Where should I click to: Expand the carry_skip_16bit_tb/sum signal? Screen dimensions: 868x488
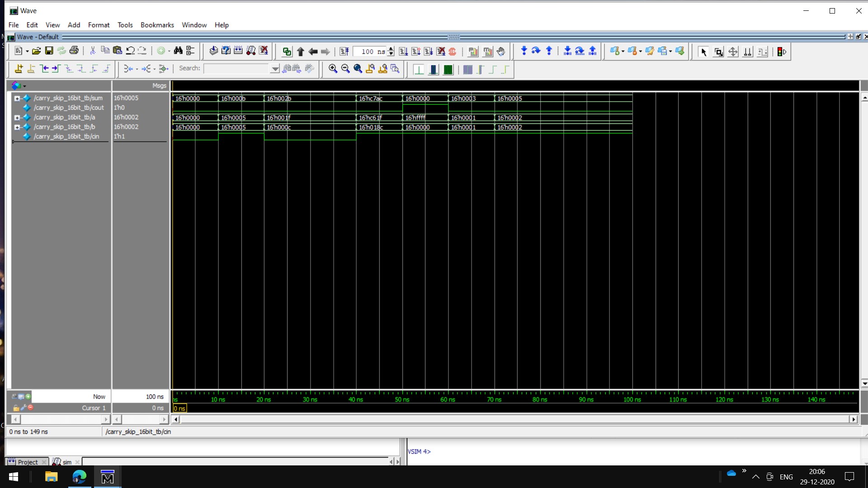[17, 98]
